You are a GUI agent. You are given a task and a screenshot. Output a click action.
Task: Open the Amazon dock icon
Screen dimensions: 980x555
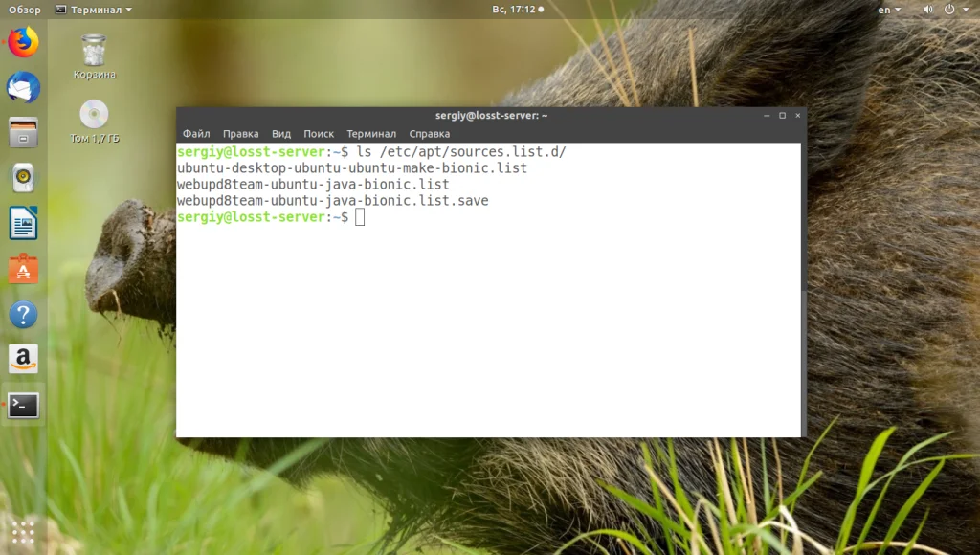point(23,360)
